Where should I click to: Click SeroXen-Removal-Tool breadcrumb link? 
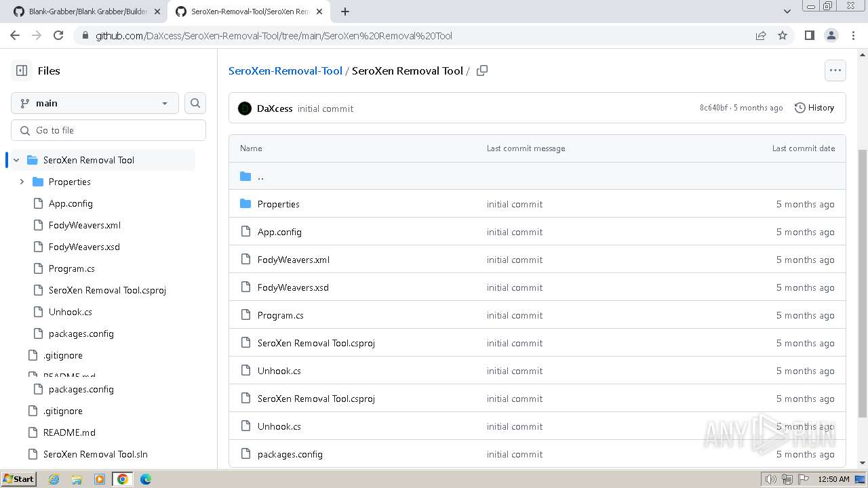click(x=285, y=70)
